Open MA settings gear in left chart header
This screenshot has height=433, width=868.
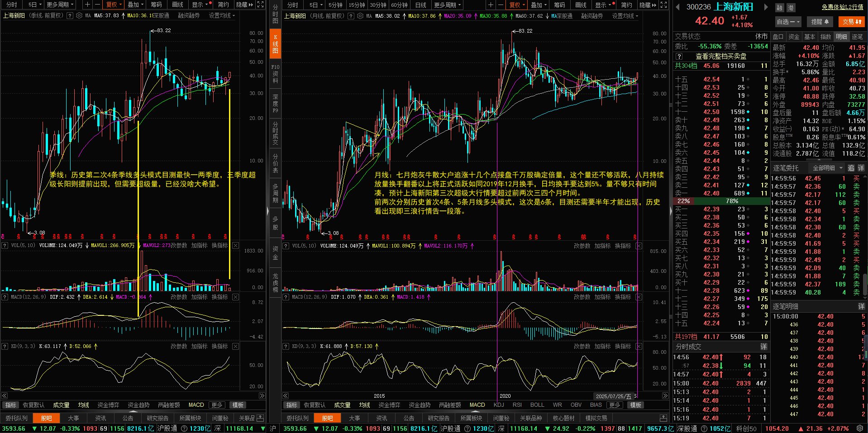(79, 15)
